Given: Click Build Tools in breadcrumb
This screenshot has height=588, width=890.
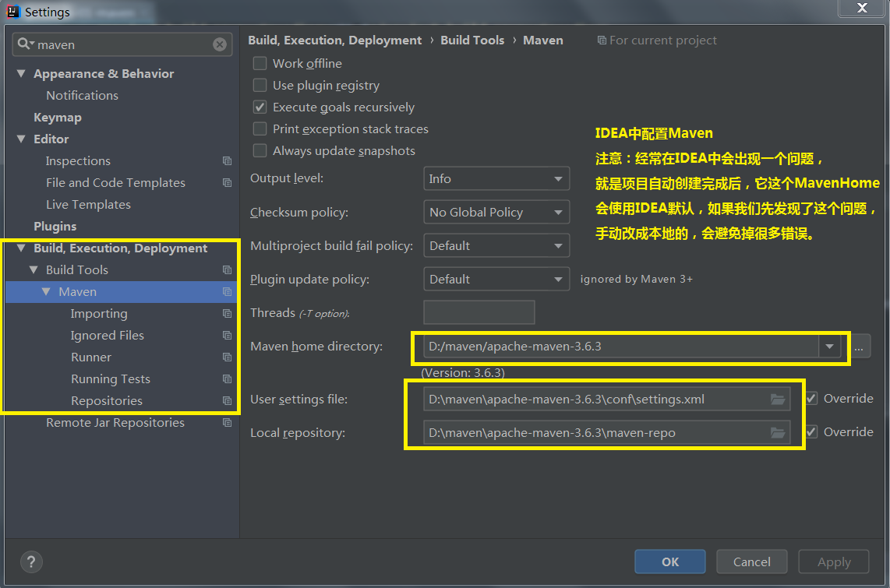Looking at the screenshot, I should [x=472, y=40].
